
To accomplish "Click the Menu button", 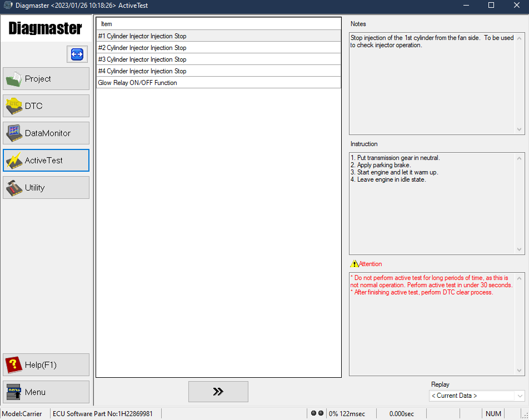I will [46, 392].
